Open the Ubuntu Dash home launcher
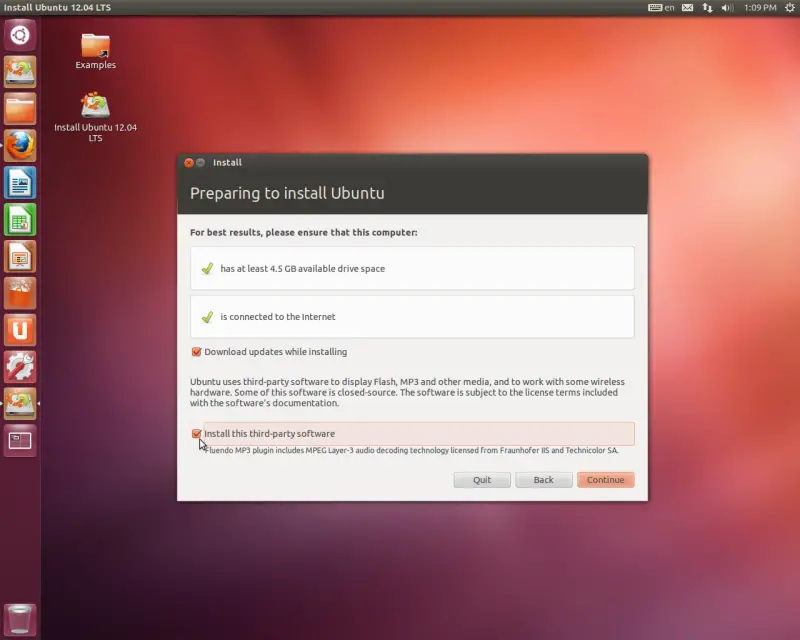This screenshot has height=640, width=800. pos(20,35)
